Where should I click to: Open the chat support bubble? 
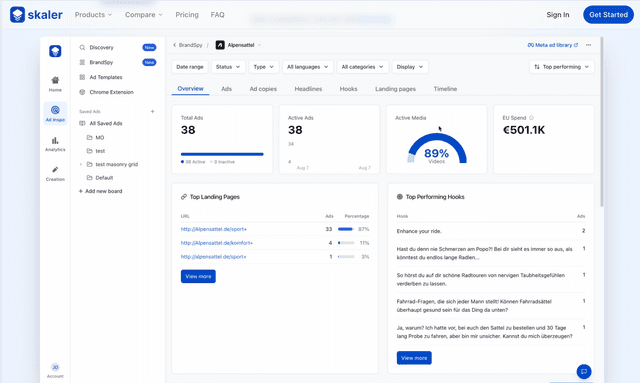tap(584, 371)
